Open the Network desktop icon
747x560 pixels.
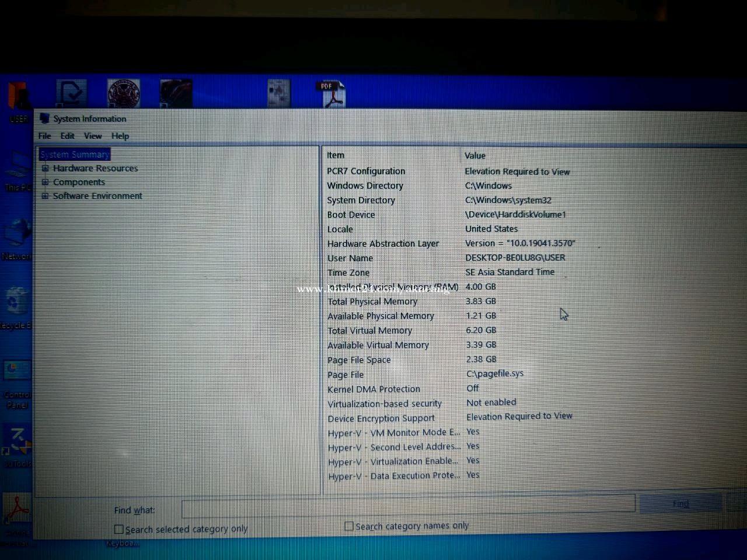(x=18, y=239)
